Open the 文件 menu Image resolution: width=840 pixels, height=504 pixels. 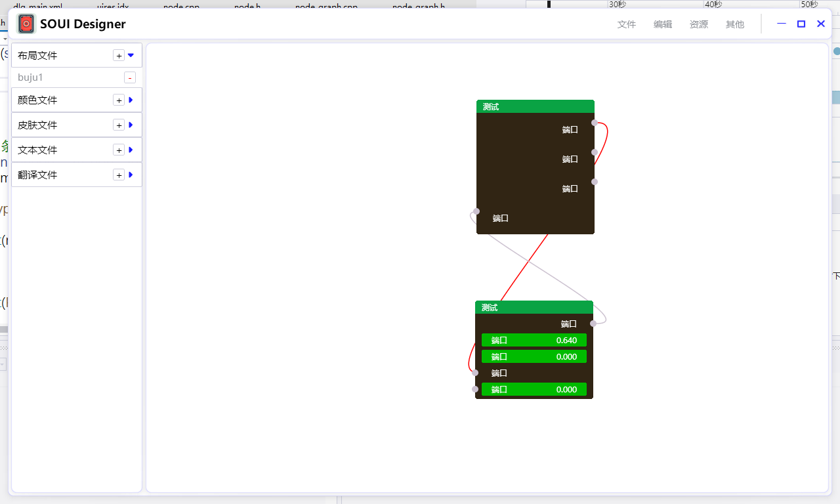point(627,24)
